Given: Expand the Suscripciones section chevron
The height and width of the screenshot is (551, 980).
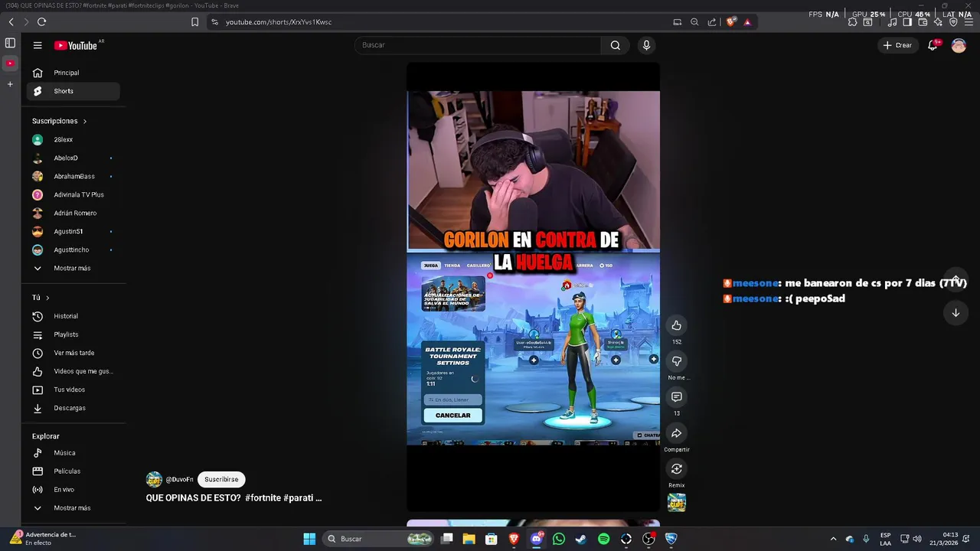Looking at the screenshot, I should [85, 121].
